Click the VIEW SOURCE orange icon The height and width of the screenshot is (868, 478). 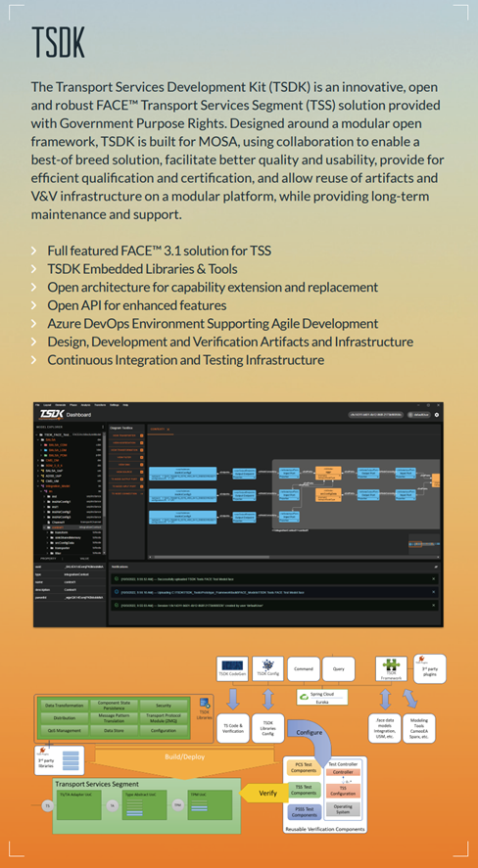point(142,472)
